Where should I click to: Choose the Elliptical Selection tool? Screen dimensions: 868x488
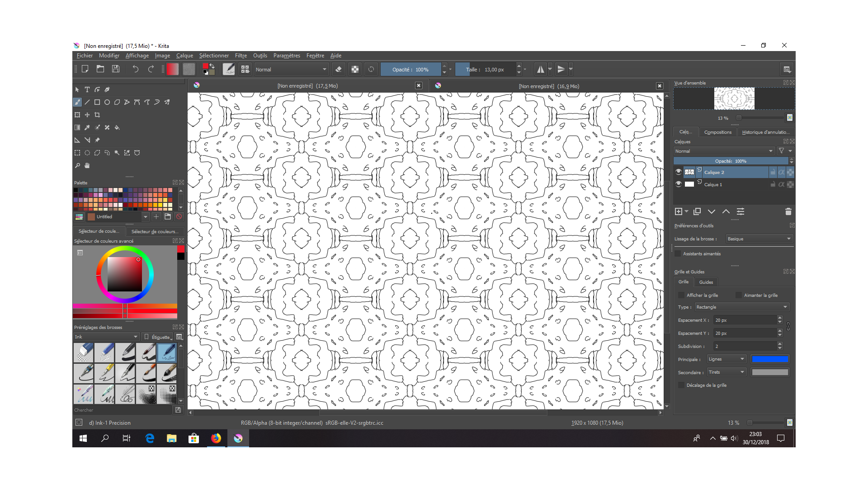[x=87, y=153]
